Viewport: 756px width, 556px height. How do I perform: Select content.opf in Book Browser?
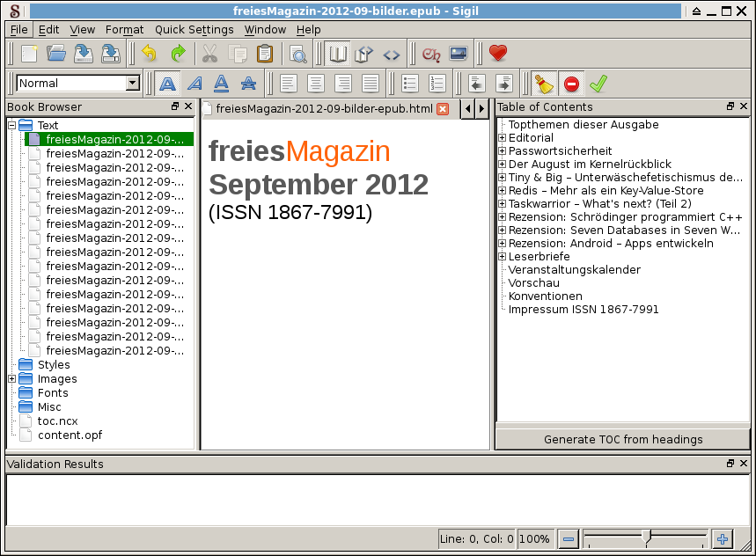click(x=70, y=435)
